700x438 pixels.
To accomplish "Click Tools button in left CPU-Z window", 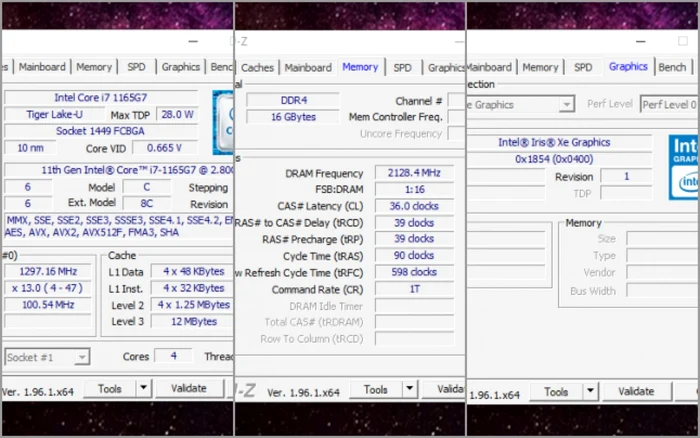I will [109, 389].
